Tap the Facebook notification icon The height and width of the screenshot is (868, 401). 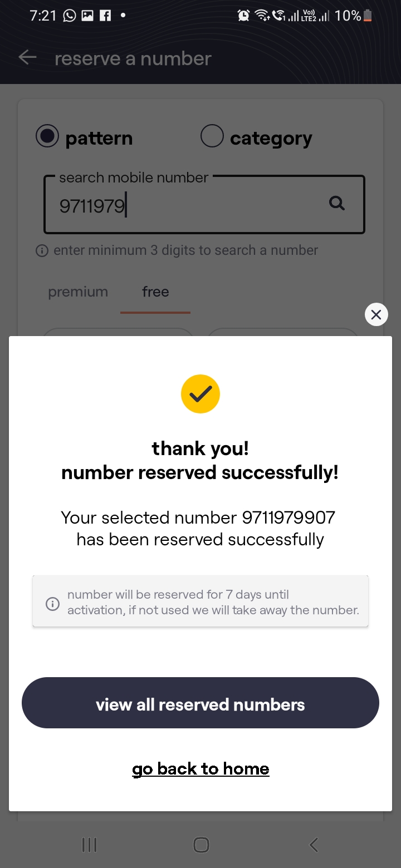(x=105, y=15)
